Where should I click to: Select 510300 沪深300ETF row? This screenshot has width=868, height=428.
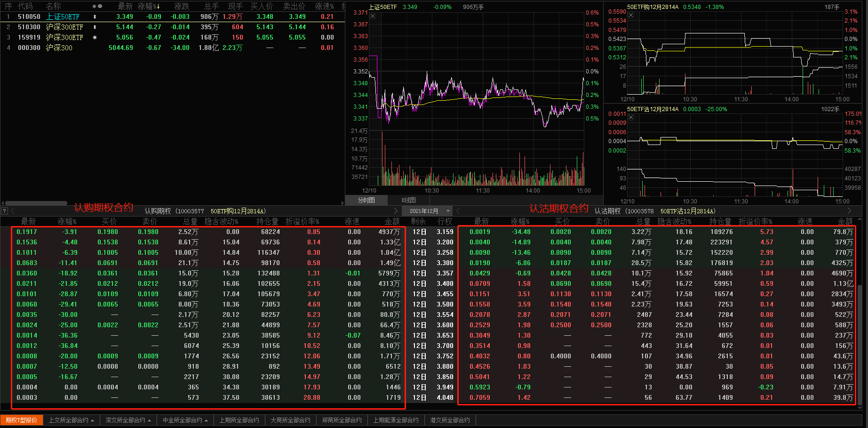[x=172, y=27]
